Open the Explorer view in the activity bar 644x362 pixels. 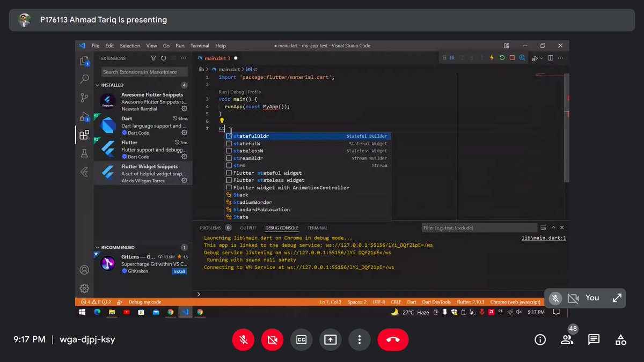click(84, 61)
